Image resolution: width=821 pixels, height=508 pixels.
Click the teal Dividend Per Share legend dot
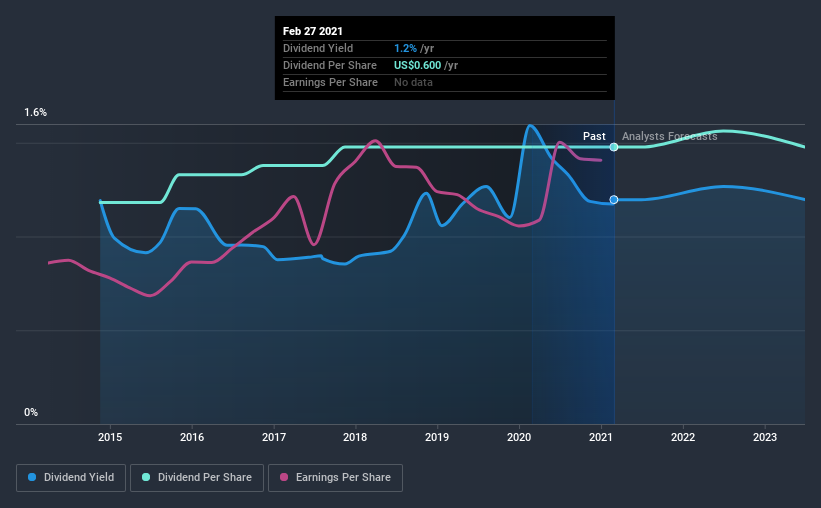click(x=146, y=477)
